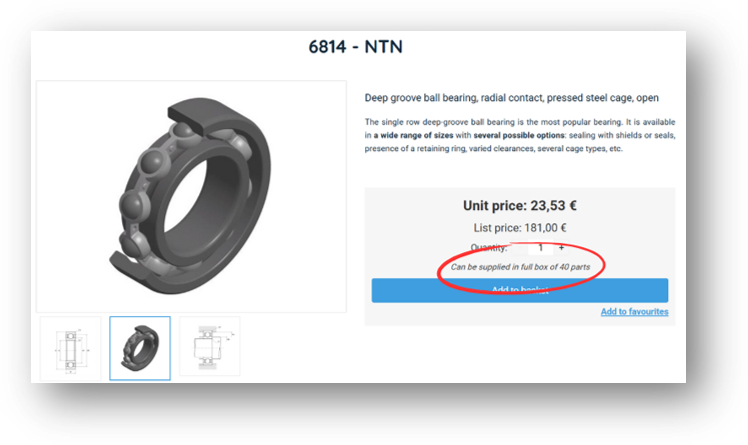This screenshot has width=748, height=445.
Task: Click the Unit price 23,53 € text
Action: point(519,206)
